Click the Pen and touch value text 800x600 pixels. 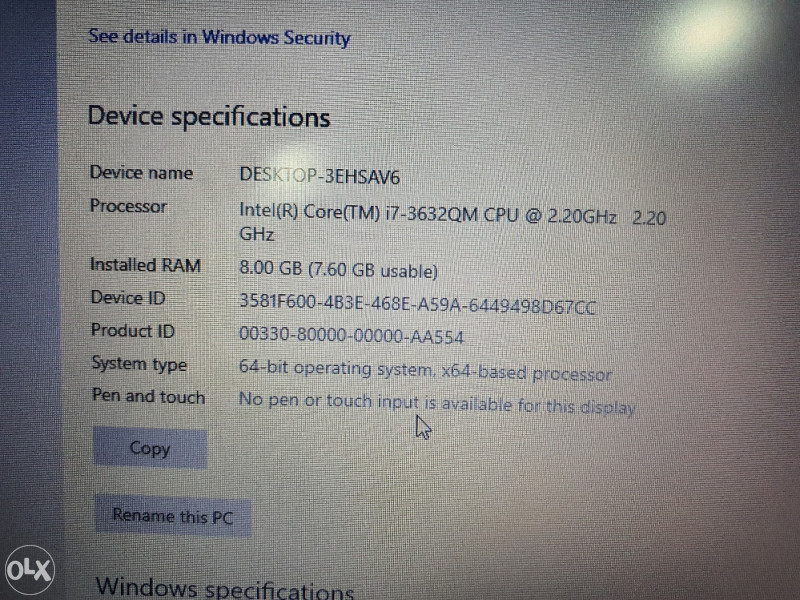(437, 403)
